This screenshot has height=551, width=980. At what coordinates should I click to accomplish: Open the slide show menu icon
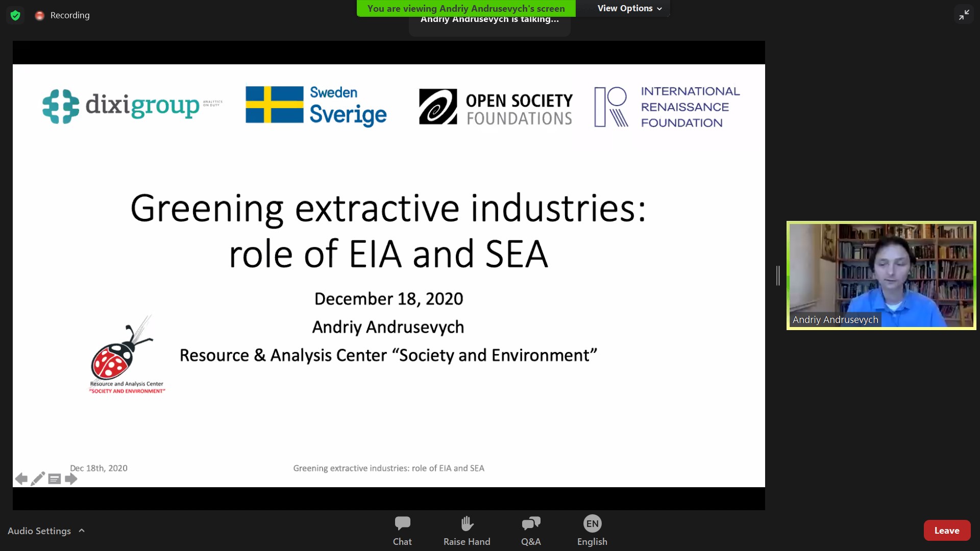click(55, 479)
